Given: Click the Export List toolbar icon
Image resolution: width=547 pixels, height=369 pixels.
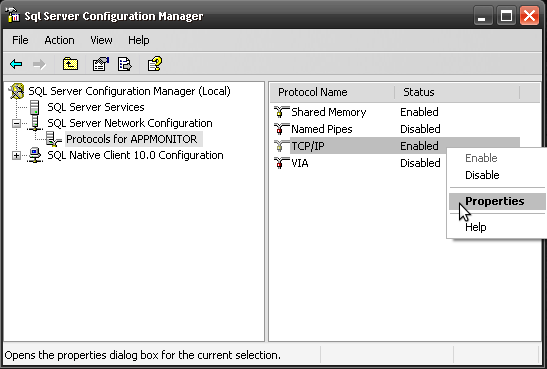Looking at the screenshot, I should pos(125,64).
